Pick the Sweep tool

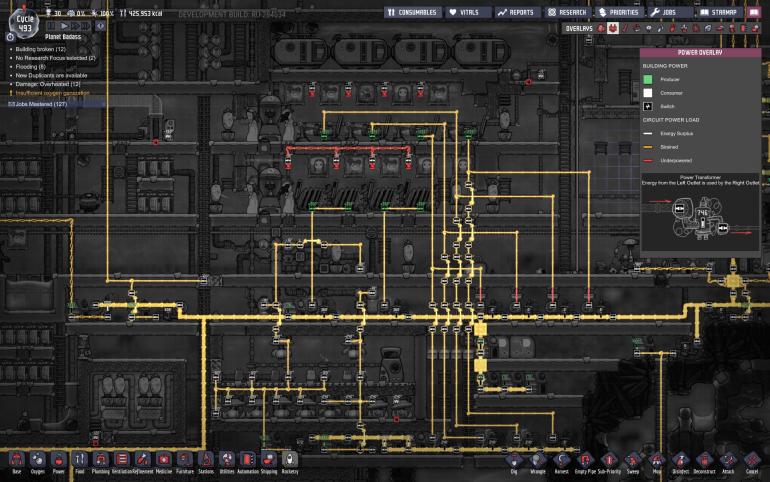tap(633, 462)
